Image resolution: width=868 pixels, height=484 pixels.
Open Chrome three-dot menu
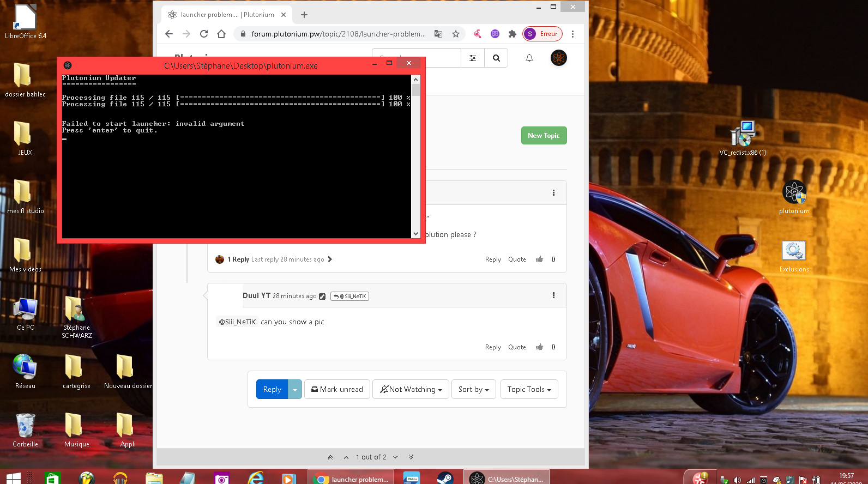pyautogui.click(x=572, y=34)
